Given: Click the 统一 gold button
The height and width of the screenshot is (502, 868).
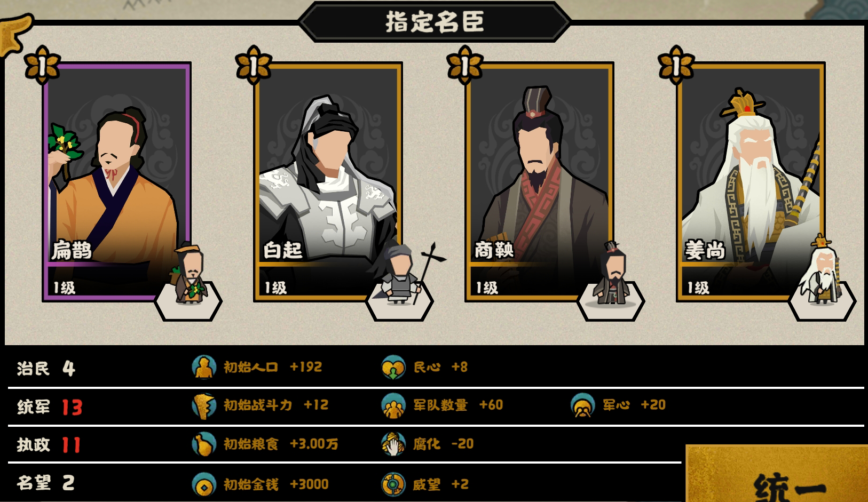Looking at the screenshot, I should pos(777,474).
